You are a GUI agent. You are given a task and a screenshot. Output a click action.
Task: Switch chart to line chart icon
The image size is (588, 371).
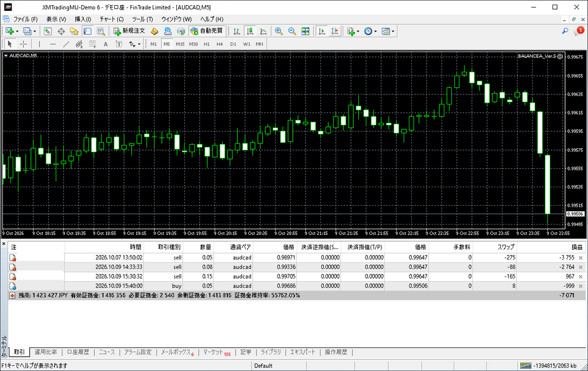point(264,31)
